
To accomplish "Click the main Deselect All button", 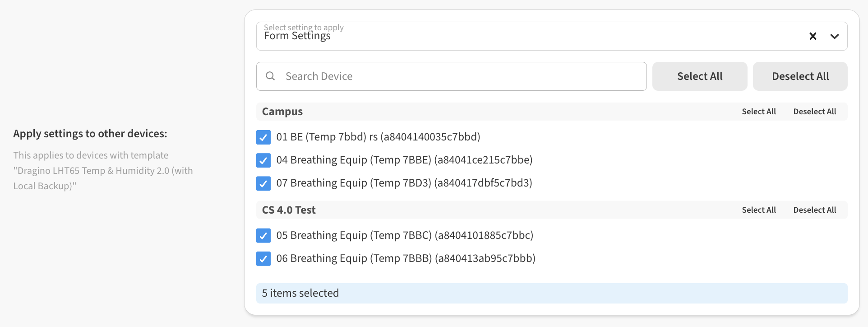I will tap(800, 76).
